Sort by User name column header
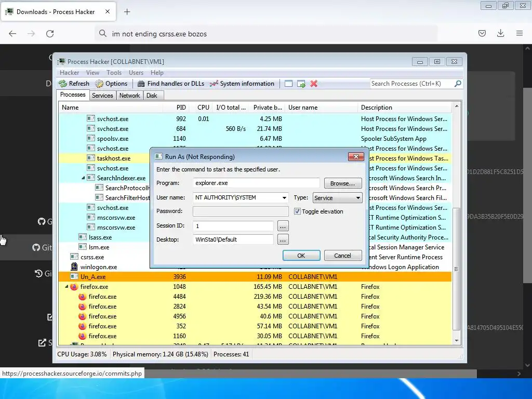The height and width of the screenshot is (399, 532). 321,108
